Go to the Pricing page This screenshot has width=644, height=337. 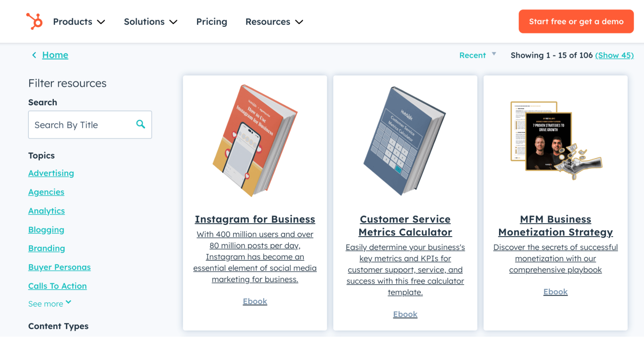click(212, 22)
